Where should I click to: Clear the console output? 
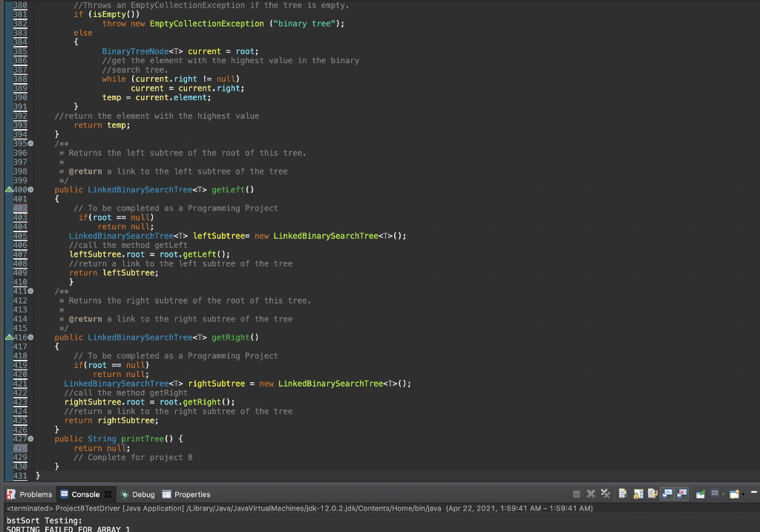pos(623,493)
